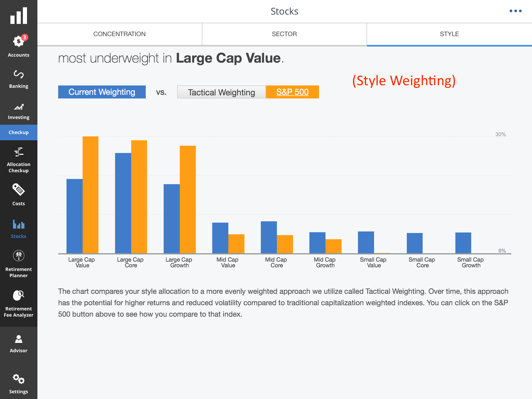
Task: Switch to the CONCENTRATION tab
Action: click(119, 34)
